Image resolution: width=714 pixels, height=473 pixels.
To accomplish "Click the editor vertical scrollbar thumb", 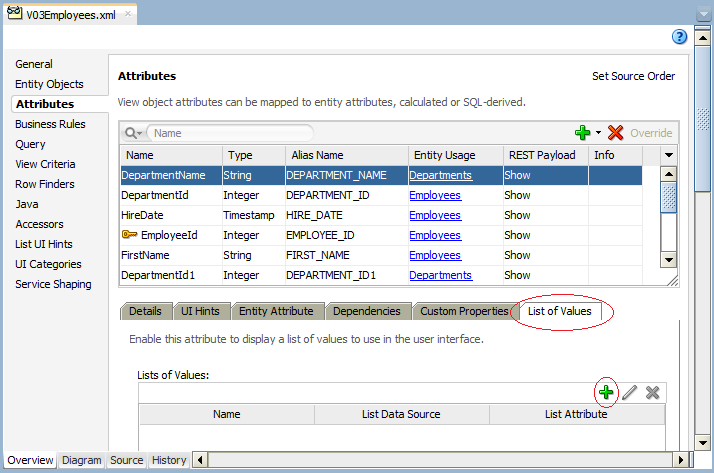I will tap(703, 119).
